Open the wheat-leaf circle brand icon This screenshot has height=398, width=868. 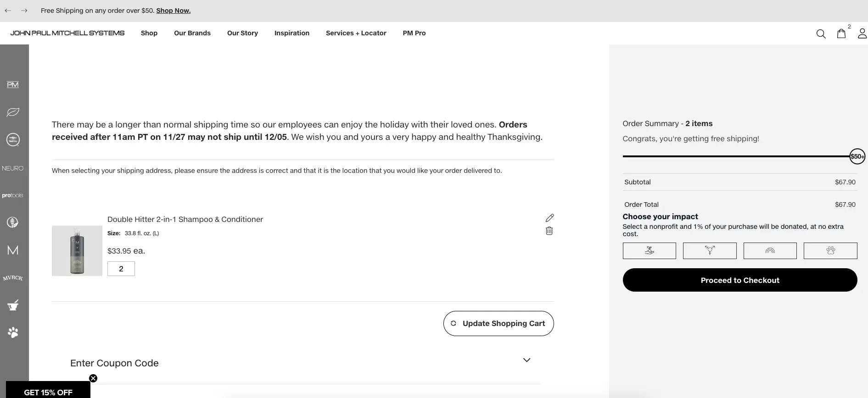tap(13, 223)
